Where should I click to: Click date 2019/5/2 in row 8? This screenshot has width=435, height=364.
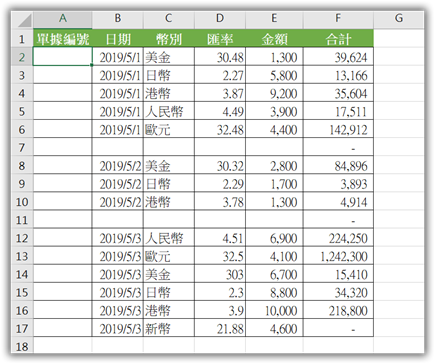(121, 166)
